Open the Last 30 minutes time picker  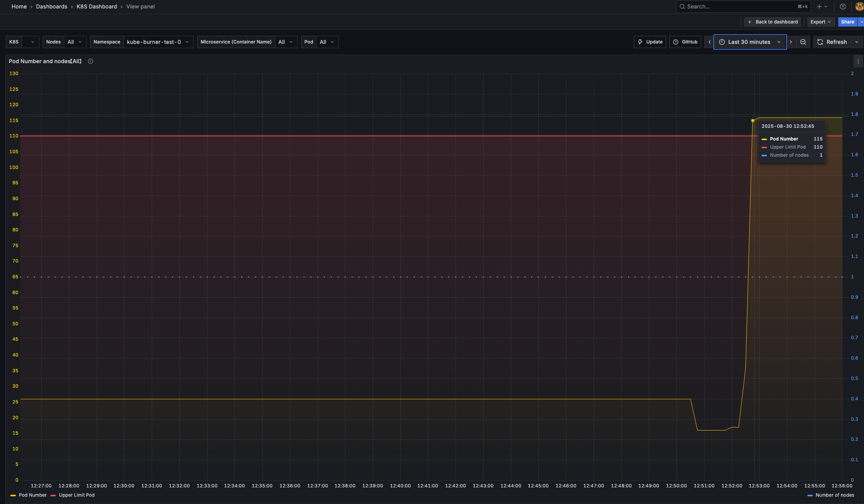pos(749,42)
